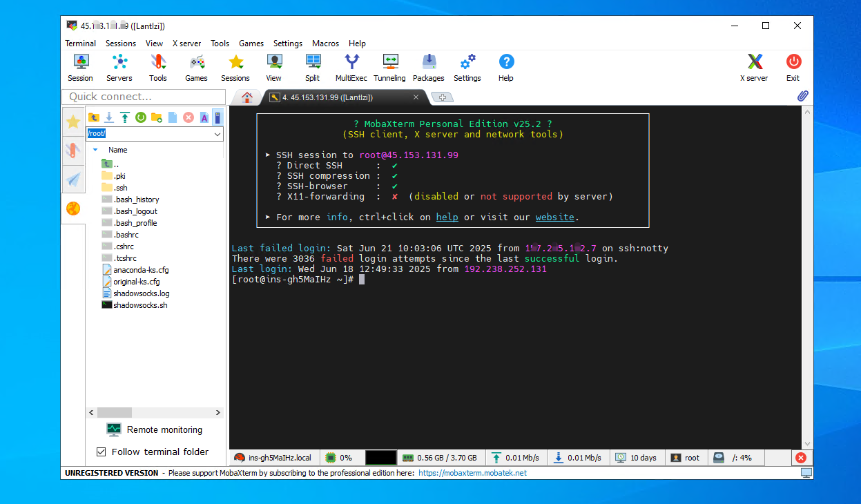The image size is (861, 504).
Task: Click the sort arrow beside Name column
Action: tap(95, 150)
